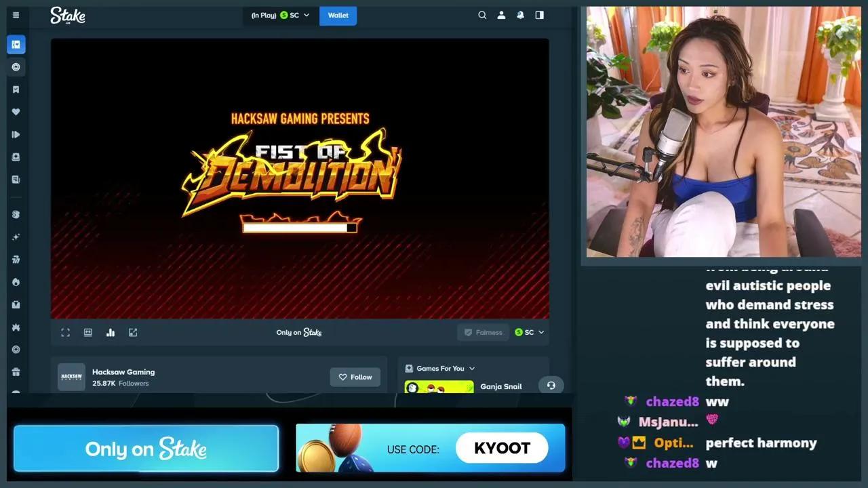This screenshot has height=488, width=868.
Task: Toggle theatre mode below the game
Action: (87, 332)
